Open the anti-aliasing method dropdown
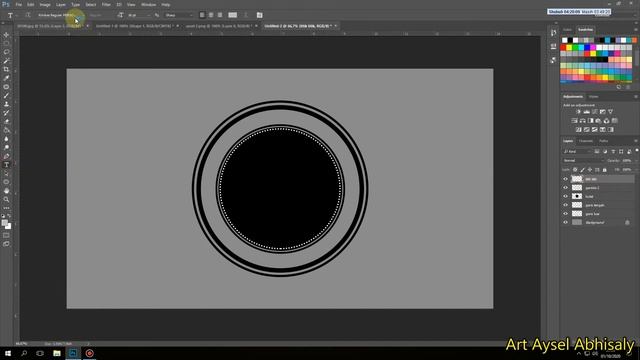640x360 pixels. point(179,15)
